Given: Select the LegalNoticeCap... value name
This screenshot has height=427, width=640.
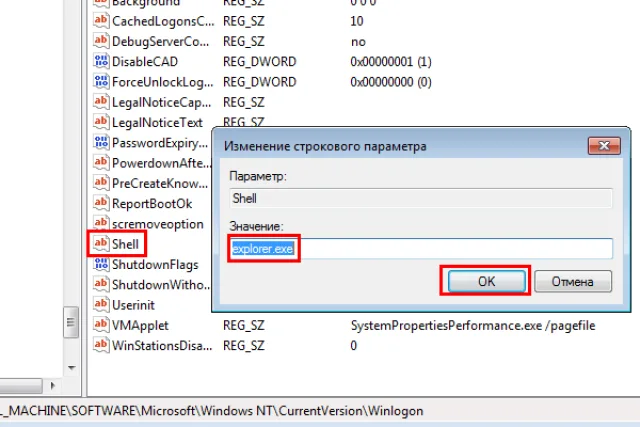Looking at the screenshot, I should 162,102.
